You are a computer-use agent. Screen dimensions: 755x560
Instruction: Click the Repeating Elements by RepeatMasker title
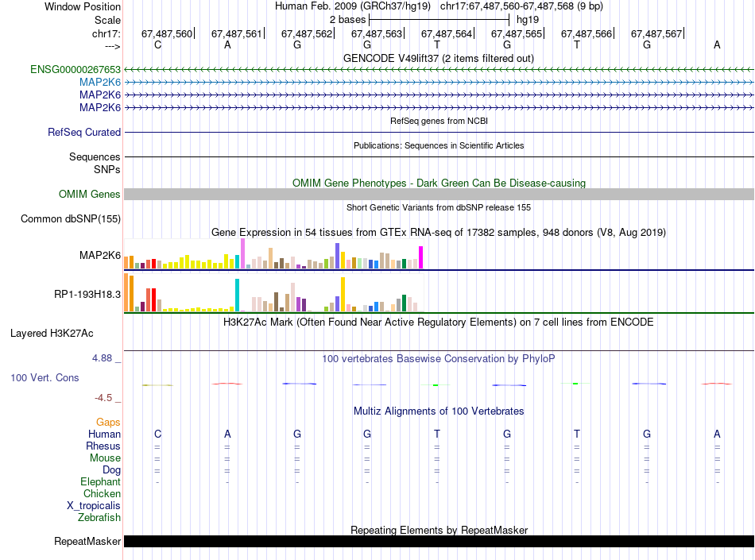pos(439,530)
